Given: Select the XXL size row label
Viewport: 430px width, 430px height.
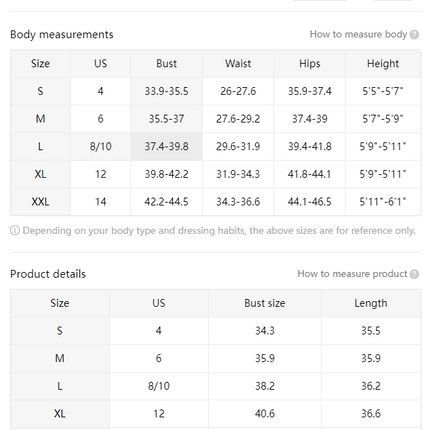Looking at the screenshot, I should [x=40, y=202].
